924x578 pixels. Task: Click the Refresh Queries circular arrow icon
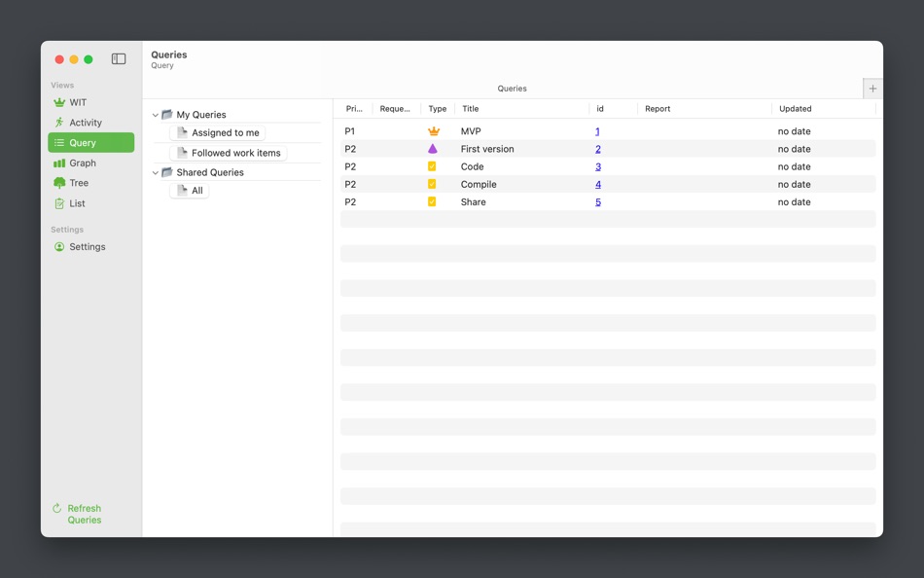coord(57,508)
